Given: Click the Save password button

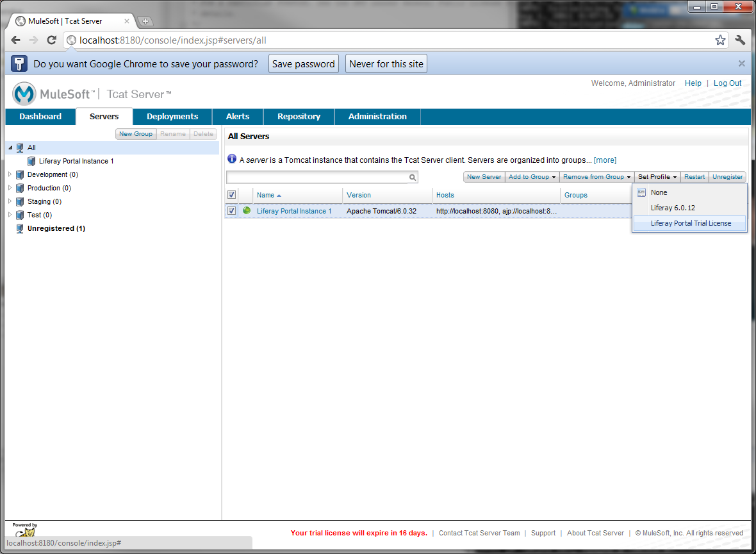Looking at the screenshot, I should [304, 63].
